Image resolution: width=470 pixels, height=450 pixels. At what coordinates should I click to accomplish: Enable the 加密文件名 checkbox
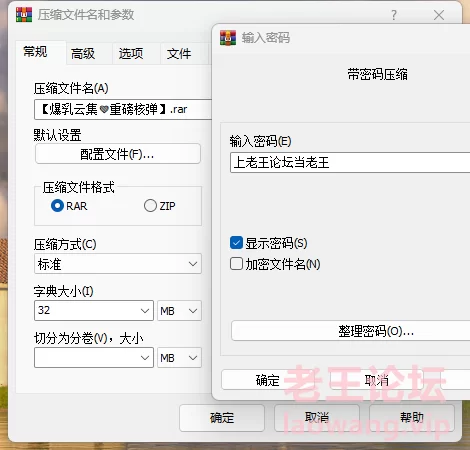[236, 264]
